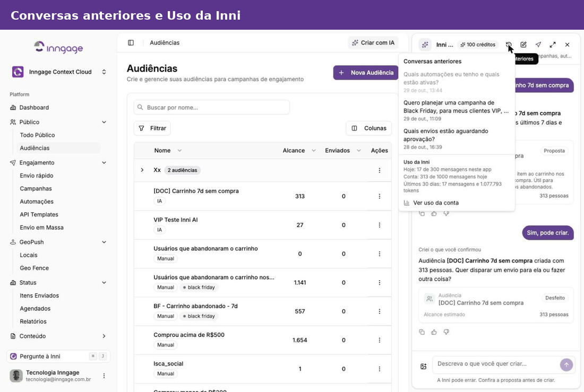Image resolution: width=584 pixels, height=392 pixels.
Task: Collapse the Status sidebar section
Action: point(104,283)
